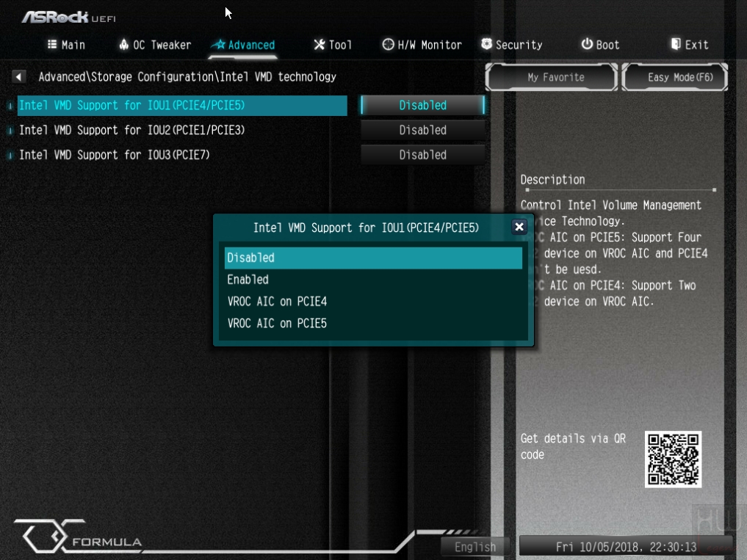747x560 pixels.
Task: Open the Security tab
Action: [512, 45]
